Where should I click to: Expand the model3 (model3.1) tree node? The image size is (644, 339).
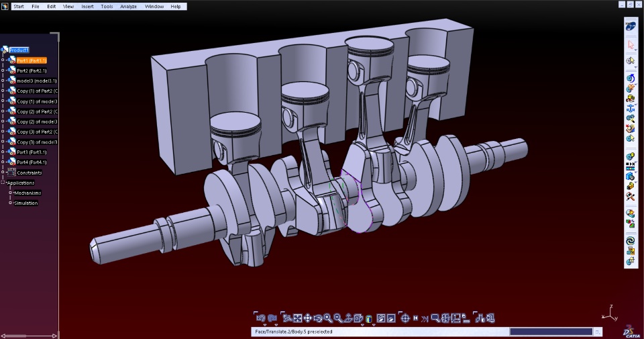(3, 81)
